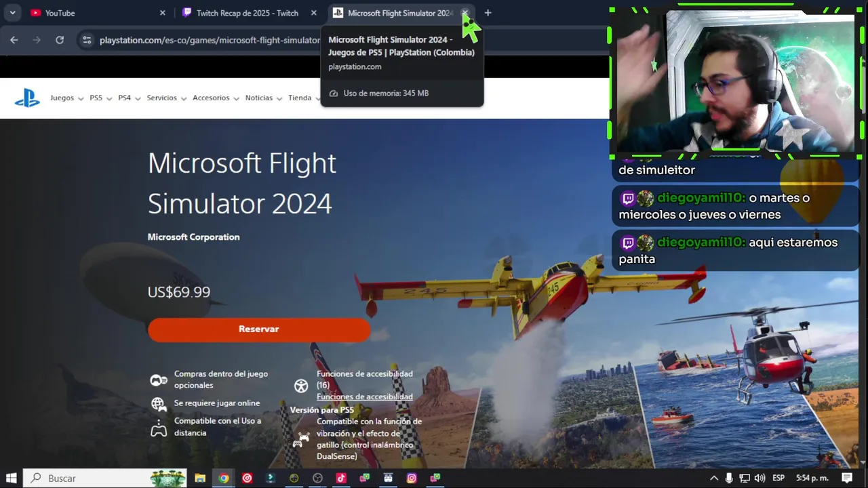Click the accessibility features icon

click(x=301, y=386)
